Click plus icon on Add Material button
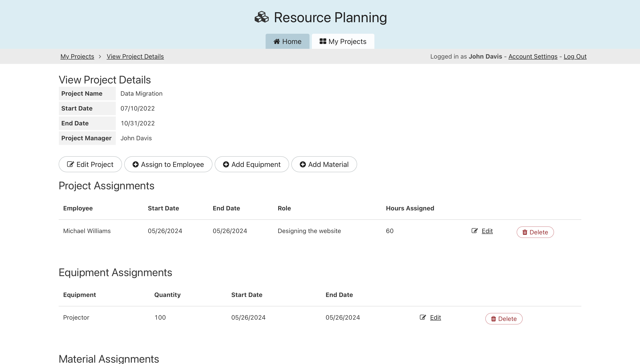640x364 pixels. 303,164
